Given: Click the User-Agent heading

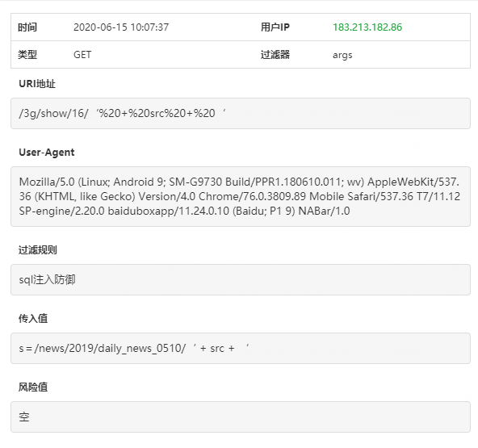Looking at the screenshot, I should 47,153.
